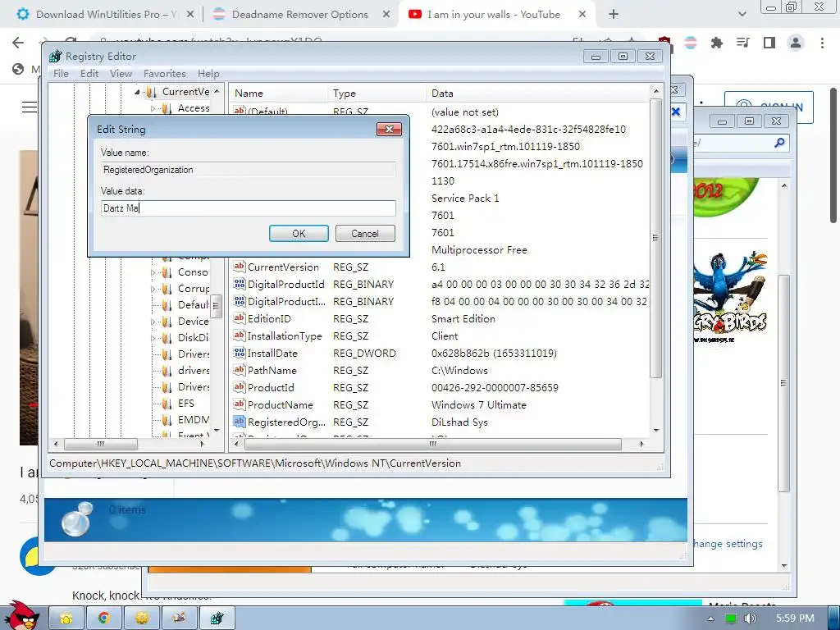Select the DigitalProductId4 binary value icon
Viewport: 840px width, 630px height.
tap(239, 301)
